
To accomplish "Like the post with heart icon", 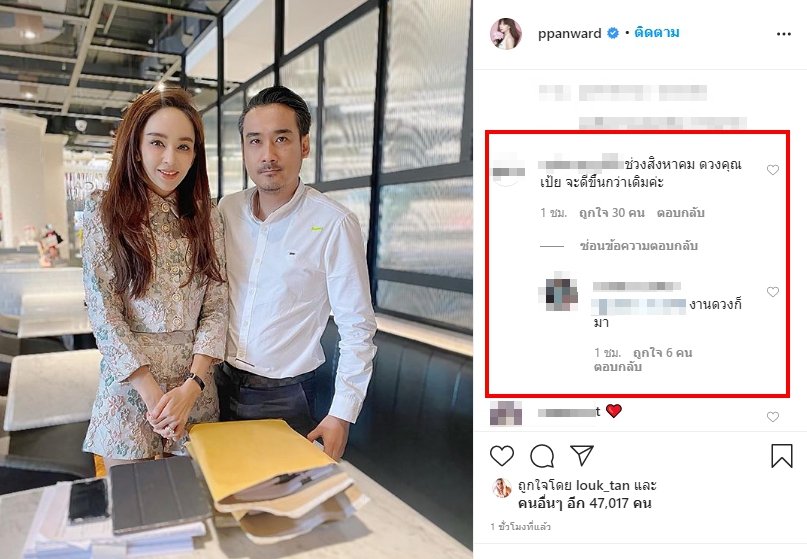I will tap(502, 456).
